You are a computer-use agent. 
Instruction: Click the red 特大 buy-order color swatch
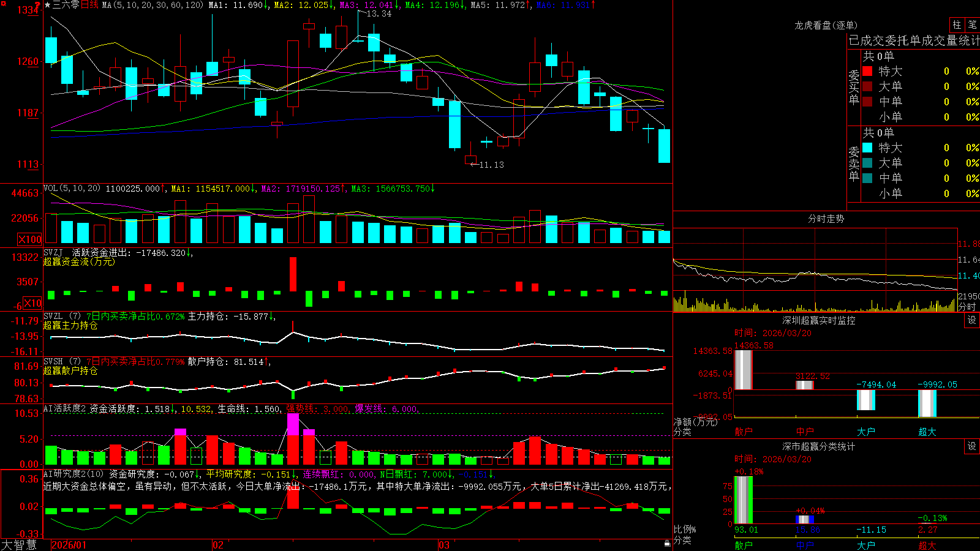(867, 71)
